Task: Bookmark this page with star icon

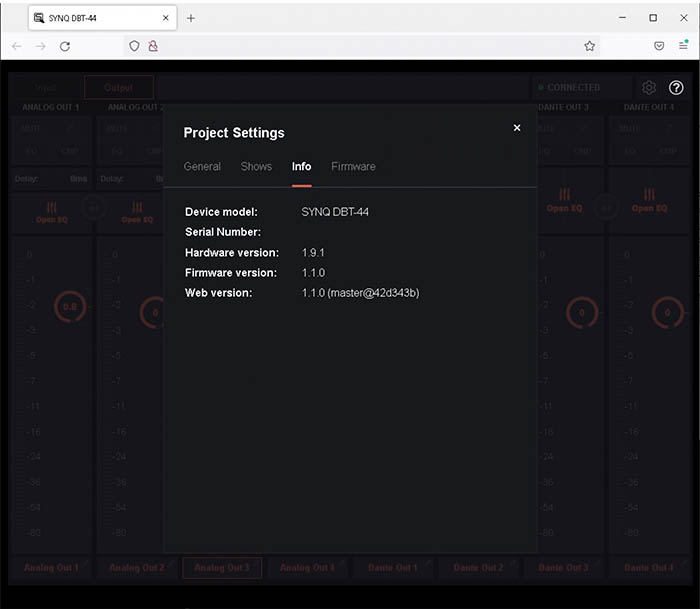Action: (589, 46)
